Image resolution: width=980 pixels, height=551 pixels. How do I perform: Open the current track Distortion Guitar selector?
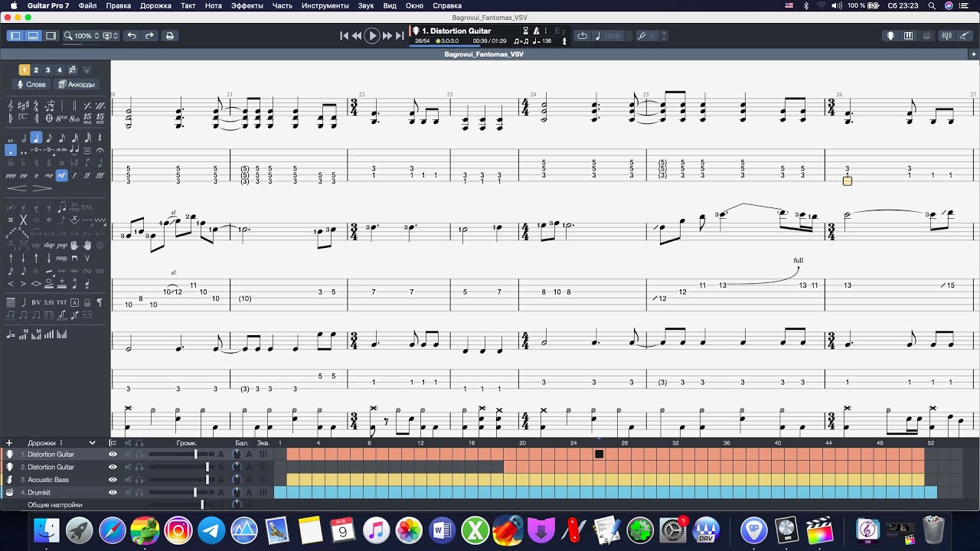tap(457, 31)
